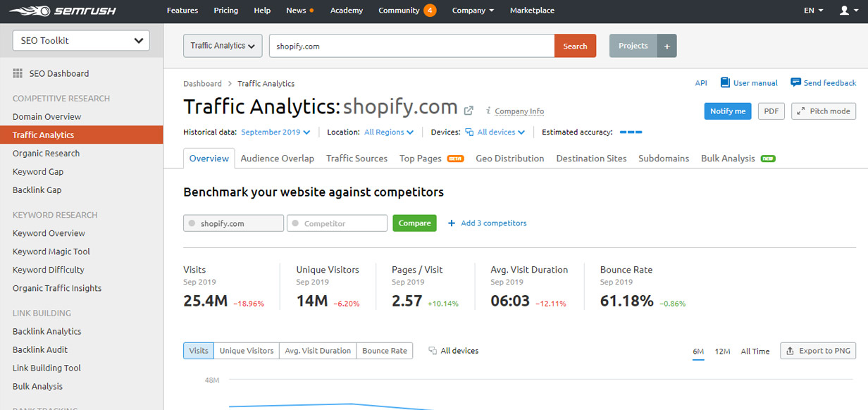This screenshot has height=410, width=868.
Task: Open the Company menu in top bar
Action: point(473,11)
